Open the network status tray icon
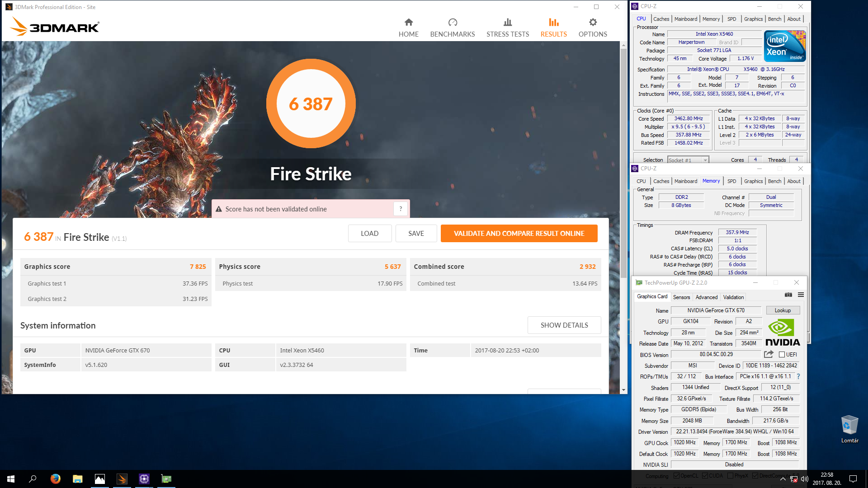868x488 pixels. pyautogui.click(x=794, y=479)
